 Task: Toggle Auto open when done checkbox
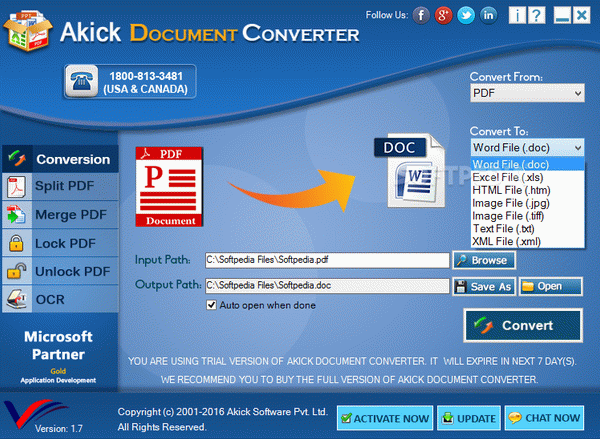coord(211,305)
